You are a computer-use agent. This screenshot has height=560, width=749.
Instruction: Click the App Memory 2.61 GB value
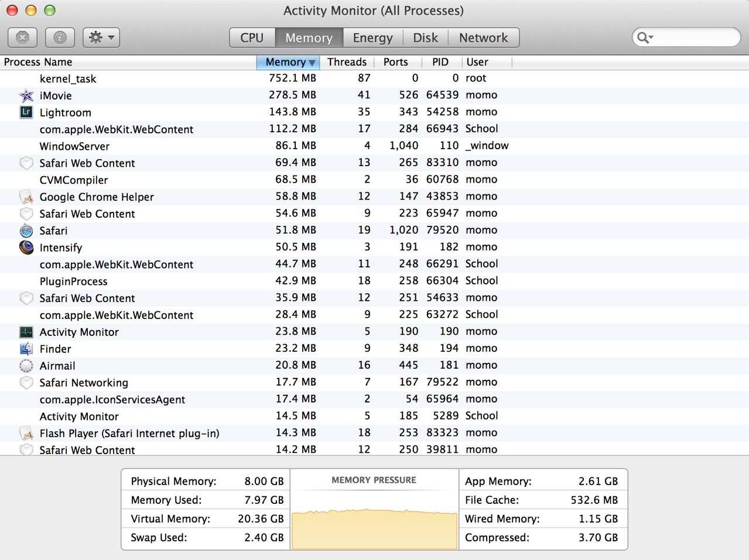pyautogui.click(x=598, y=481)
